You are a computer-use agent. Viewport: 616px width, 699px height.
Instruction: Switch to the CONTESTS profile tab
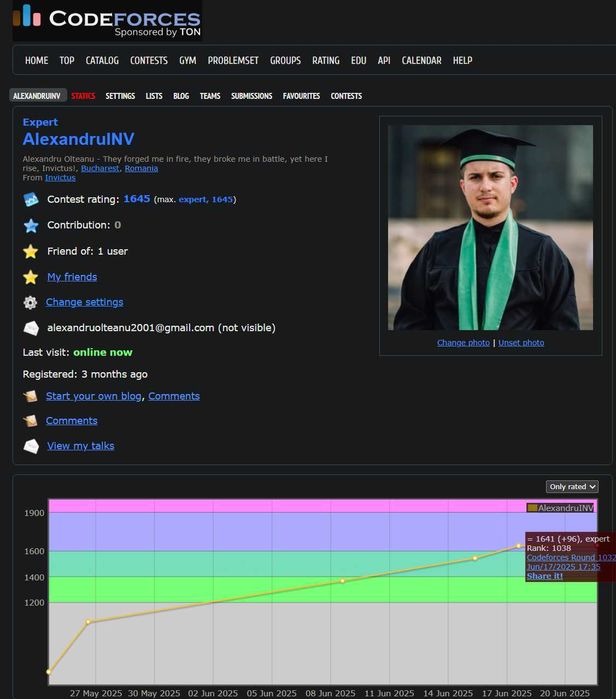point(346,96)
